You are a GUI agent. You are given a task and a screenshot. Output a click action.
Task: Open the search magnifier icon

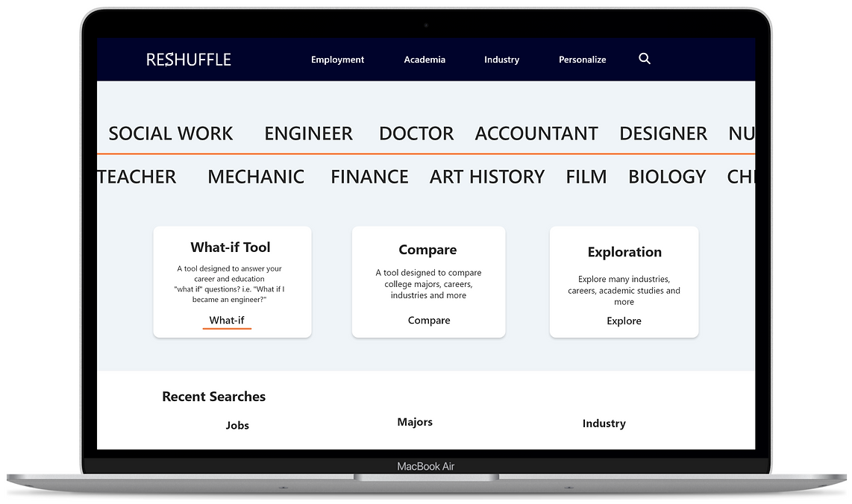(x=644, y=58)
